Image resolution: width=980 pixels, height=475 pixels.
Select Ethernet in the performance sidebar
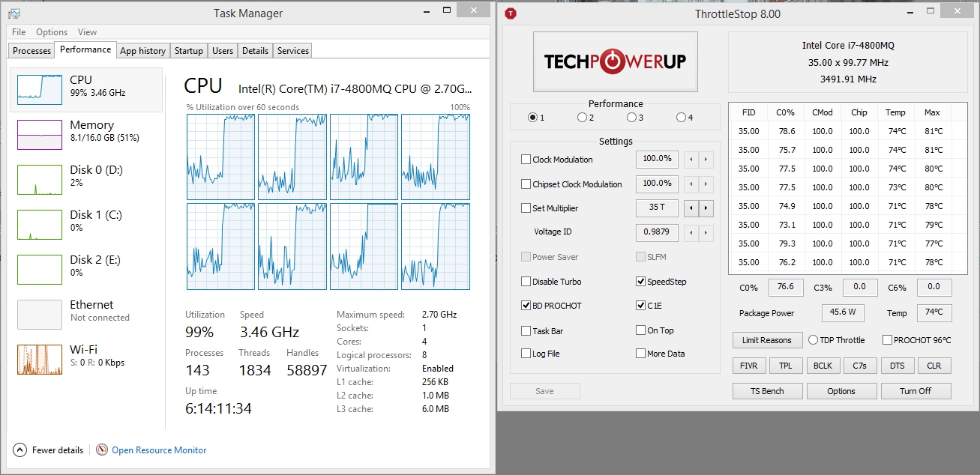pos(86,314)
